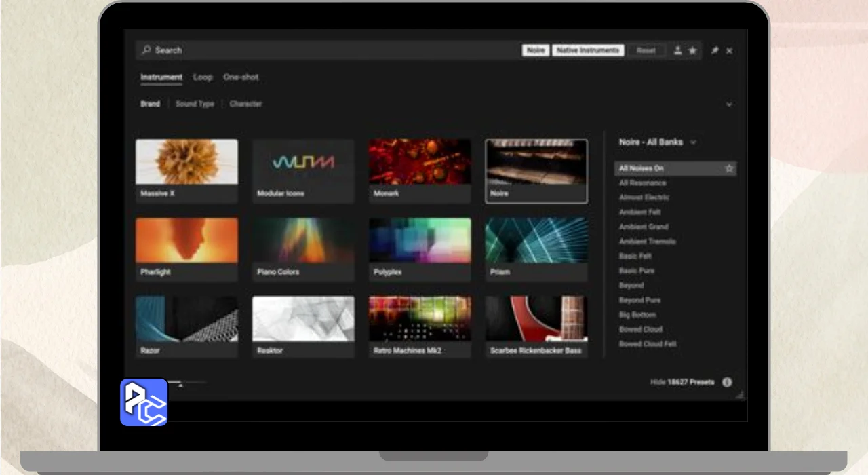The height and width of the screenshot is (475, 868).
Task: Click the resize grip at bottom-right corner
Action: coord(741,395)
